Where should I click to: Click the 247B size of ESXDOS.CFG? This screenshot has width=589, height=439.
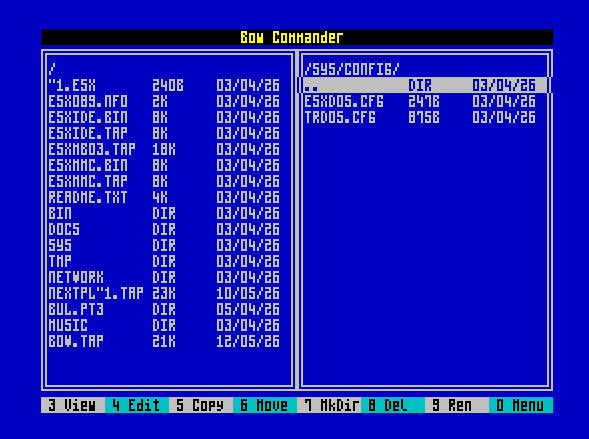coord(424,101)
